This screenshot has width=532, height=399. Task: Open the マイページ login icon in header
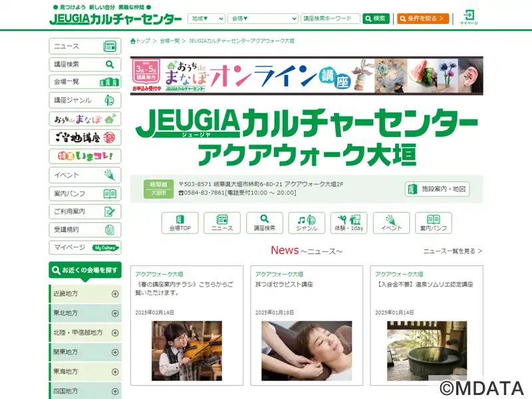click(469, 17)
